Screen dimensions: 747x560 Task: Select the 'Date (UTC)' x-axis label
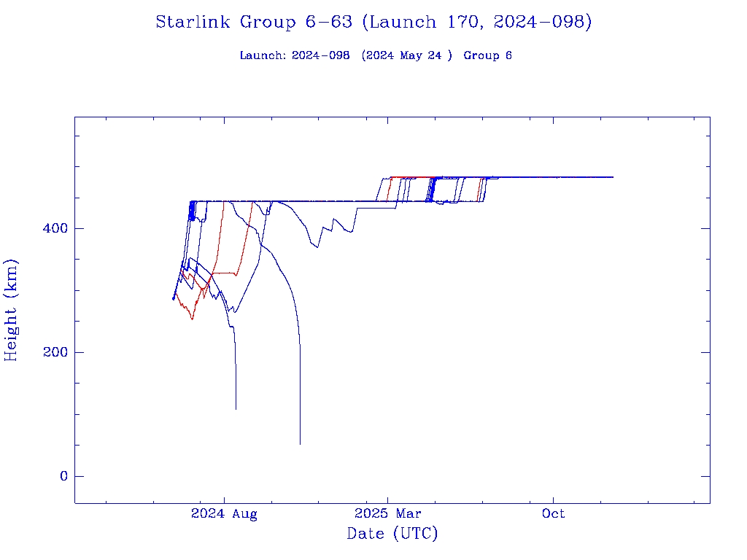[x=392, y=534]
